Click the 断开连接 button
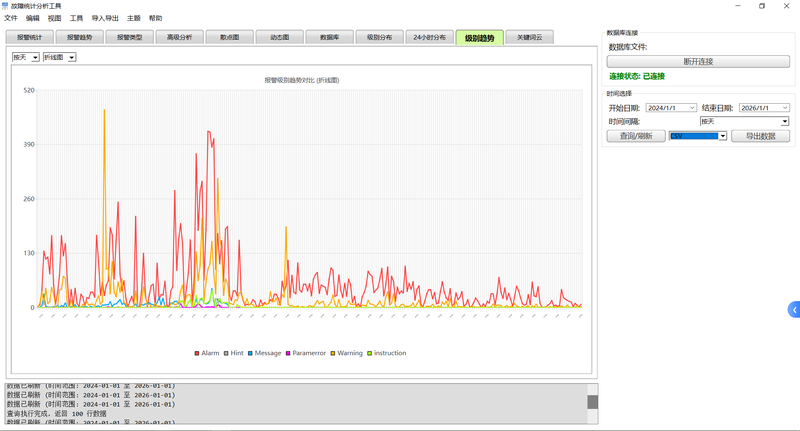The height and width of the screenshot is (431, 800). [x=698, y=61]
